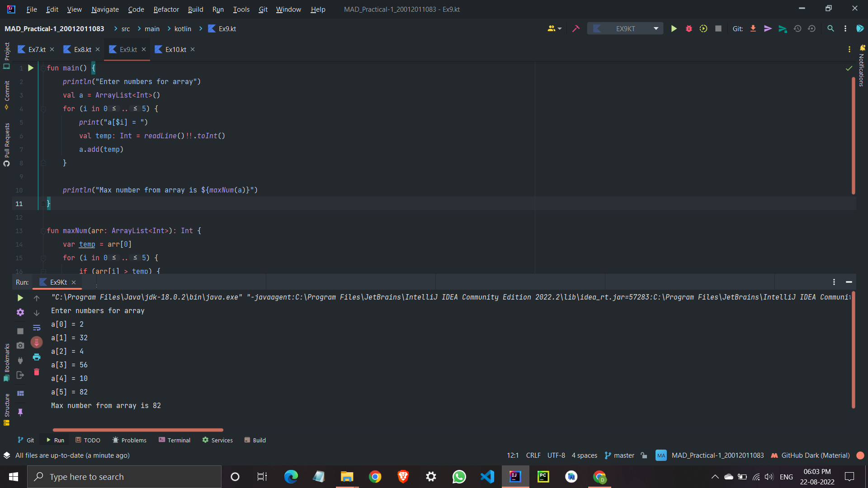Screen dimensions: 868x488
Task: Run EX9KT with the green toolbar play button
Action: pyautogui.click(x=674, y=28)
